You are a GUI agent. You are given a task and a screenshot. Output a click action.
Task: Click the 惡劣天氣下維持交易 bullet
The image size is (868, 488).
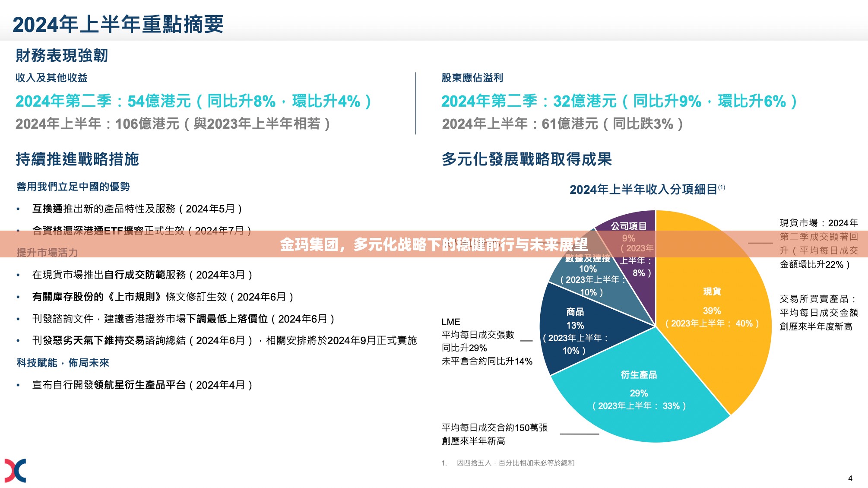pyautogui.click(x=225, y=341)
